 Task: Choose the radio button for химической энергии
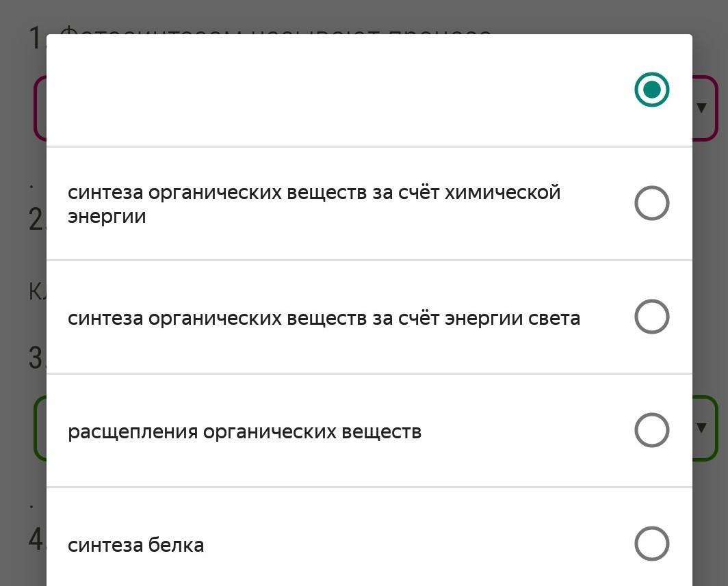pyautogui.click(x=651, y=203)
